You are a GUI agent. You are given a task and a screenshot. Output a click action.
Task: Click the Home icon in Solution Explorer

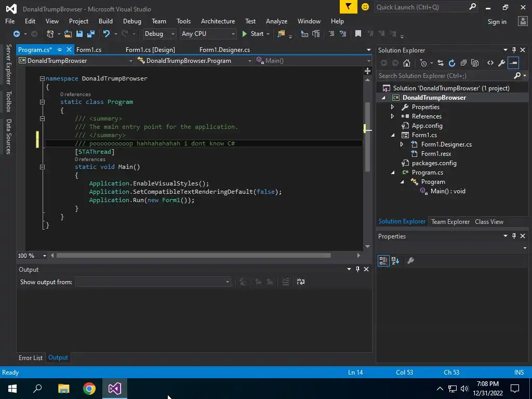(x=407, y=63)
